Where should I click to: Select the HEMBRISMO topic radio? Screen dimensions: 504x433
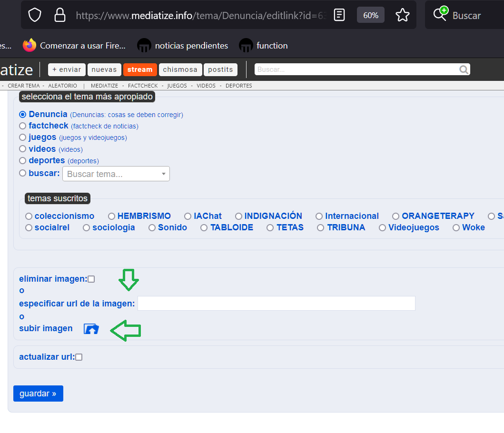(111, 216)
